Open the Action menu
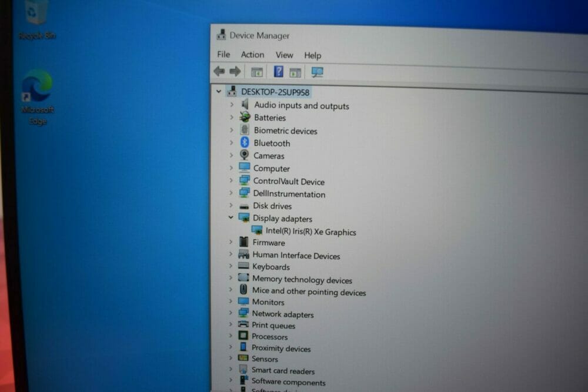588x392 pixels. 252,55
